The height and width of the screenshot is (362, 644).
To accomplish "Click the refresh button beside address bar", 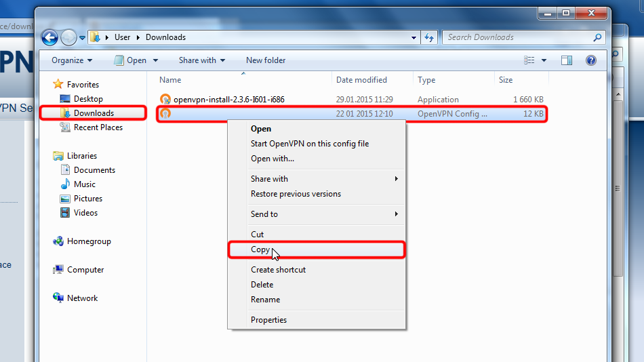I will (428, 37).
